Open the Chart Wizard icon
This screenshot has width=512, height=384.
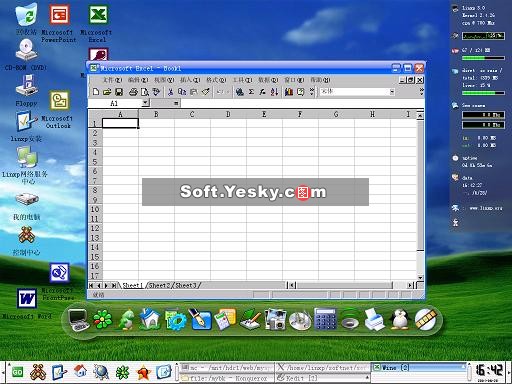[x=289, y=92]
